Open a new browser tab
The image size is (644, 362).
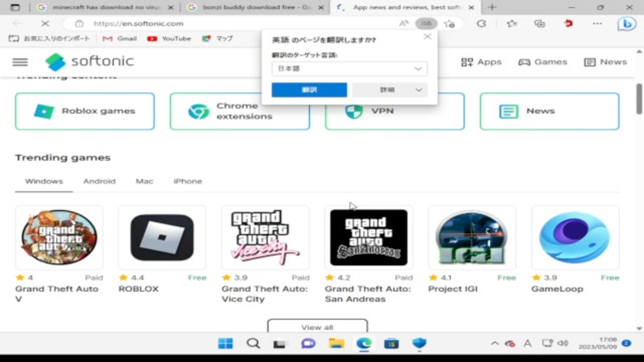pos(492,7)
